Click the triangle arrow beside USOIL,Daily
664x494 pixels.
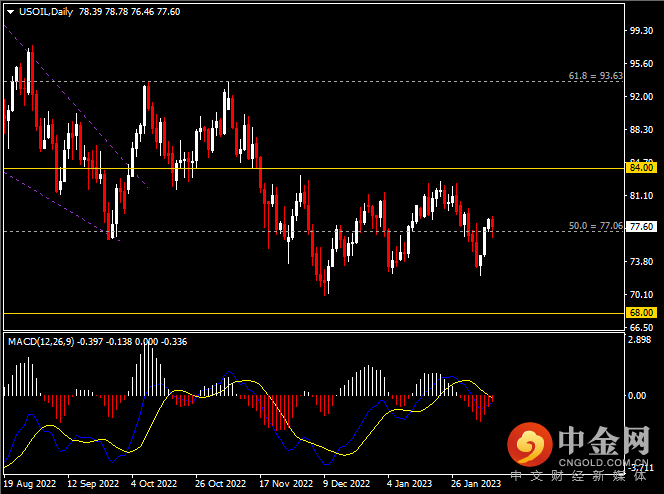pos(10,11)
